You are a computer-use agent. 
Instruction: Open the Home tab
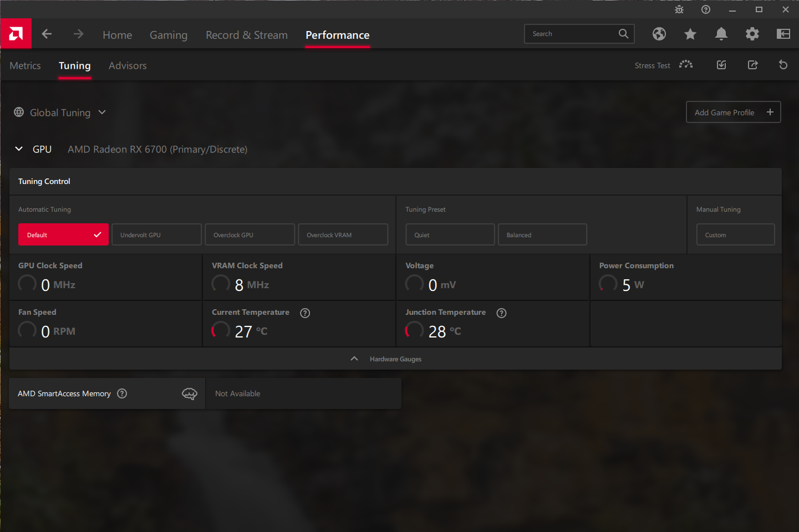[x=118, y=35]
